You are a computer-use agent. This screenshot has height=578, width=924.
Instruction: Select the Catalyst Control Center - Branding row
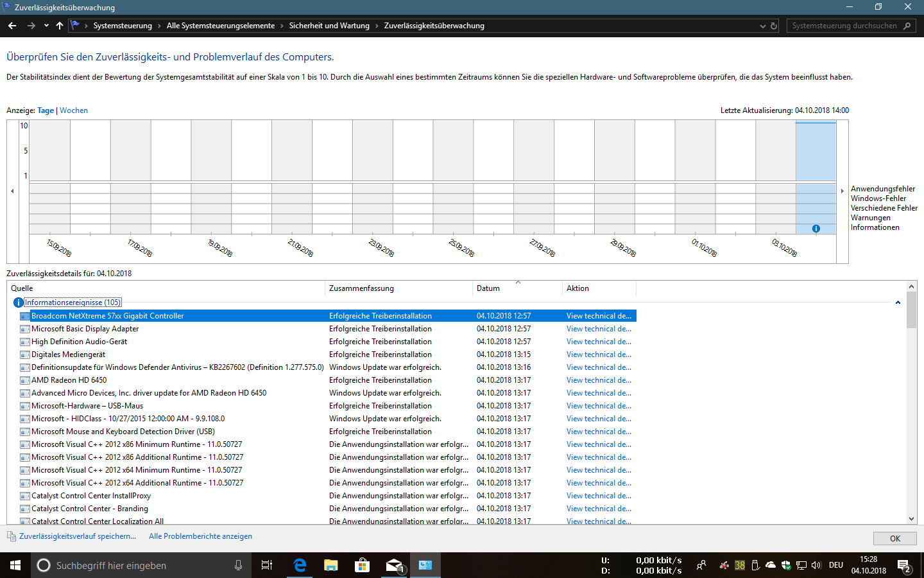[x=327, y=509]
